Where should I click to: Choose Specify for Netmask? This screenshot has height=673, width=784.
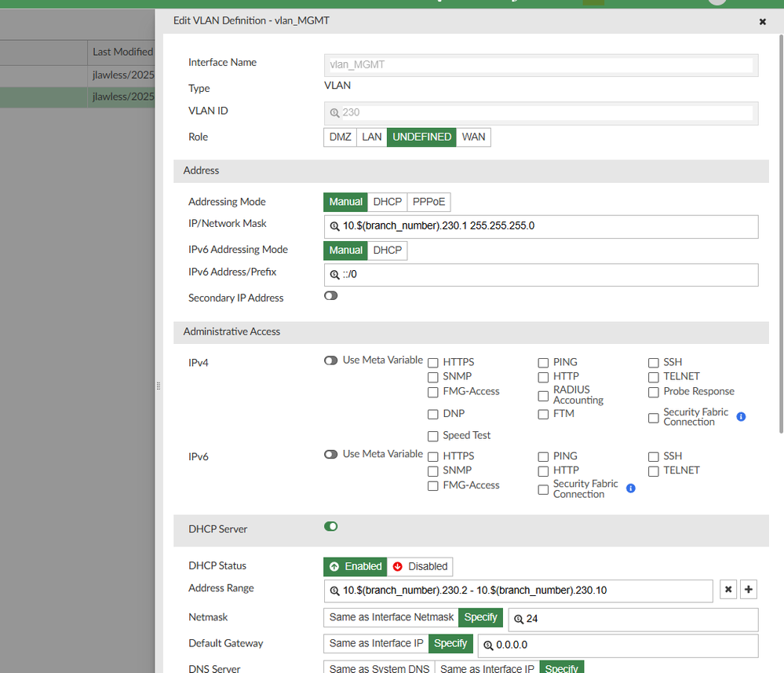click(480, 617)
